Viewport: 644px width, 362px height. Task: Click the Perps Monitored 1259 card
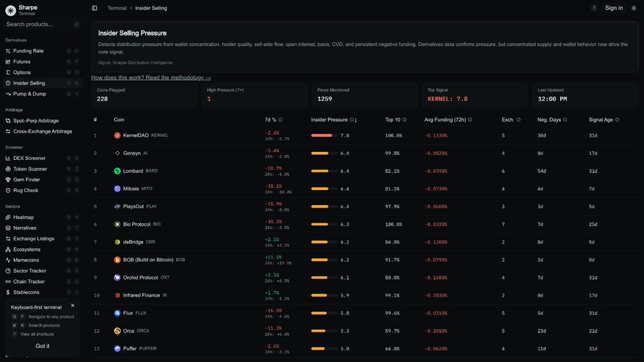coord(364,95)
